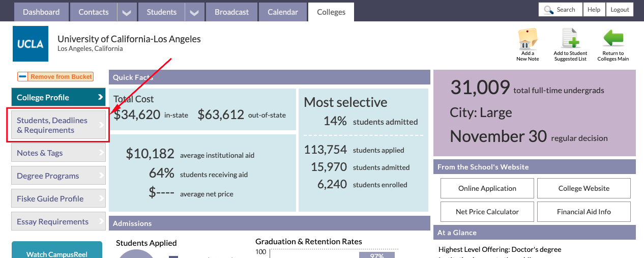Click the 14% students admitted figure
The width and height of the screenshot is (644, 258).
click(370, 121)
